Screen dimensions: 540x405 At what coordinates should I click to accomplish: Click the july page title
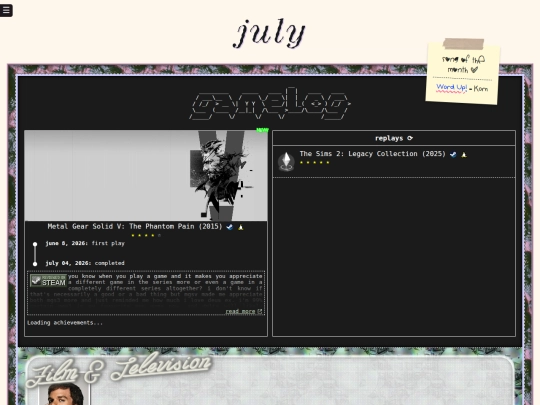[x=270, y=33]
